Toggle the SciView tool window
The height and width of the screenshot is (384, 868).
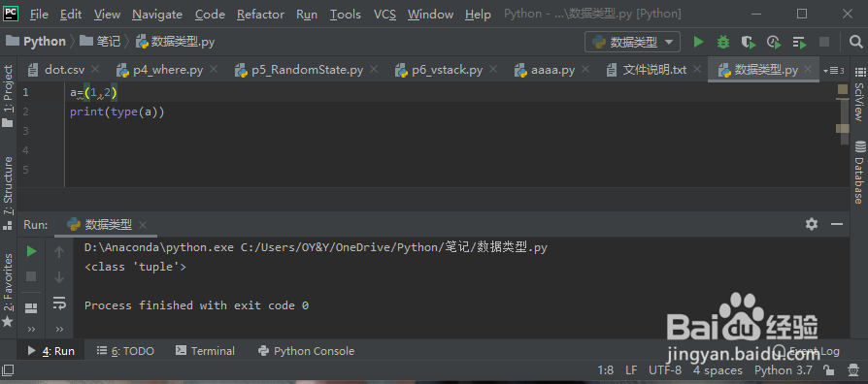[859, 94]
